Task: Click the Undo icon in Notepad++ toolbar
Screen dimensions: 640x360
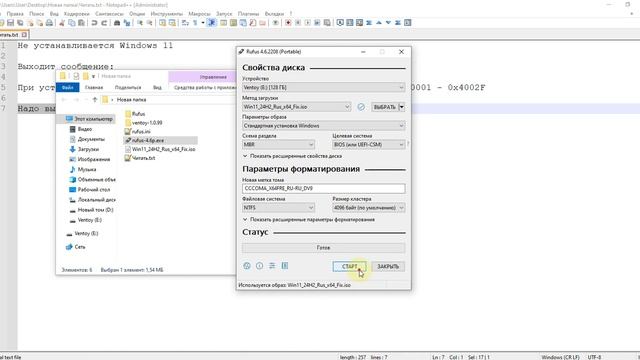Action: (94, 23)
